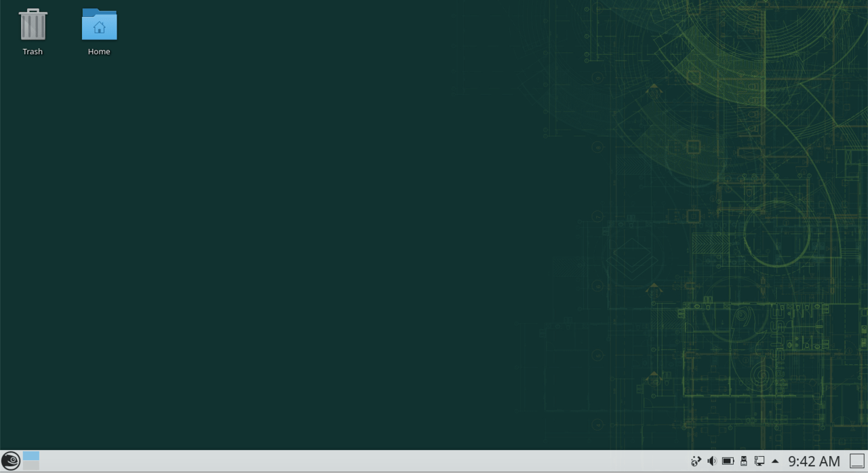
Task: Click the removable device notifier icon
Action: (x=743, y=461)
